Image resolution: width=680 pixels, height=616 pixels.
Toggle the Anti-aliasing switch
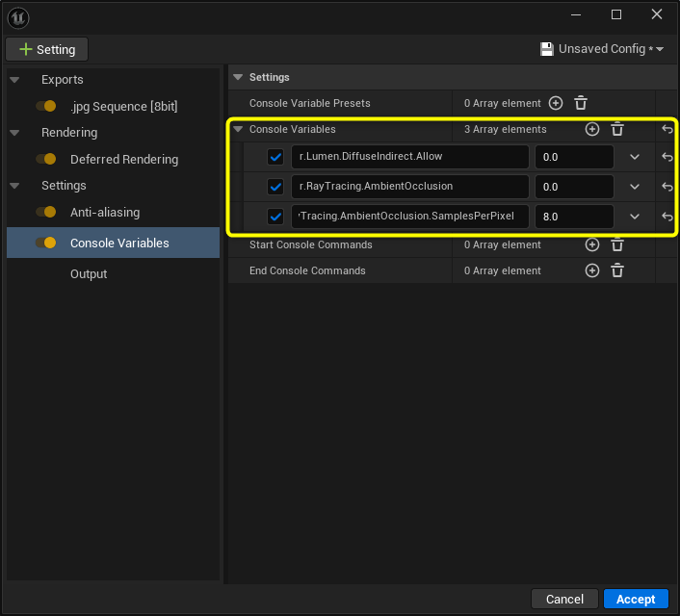(x=46, y=212)
